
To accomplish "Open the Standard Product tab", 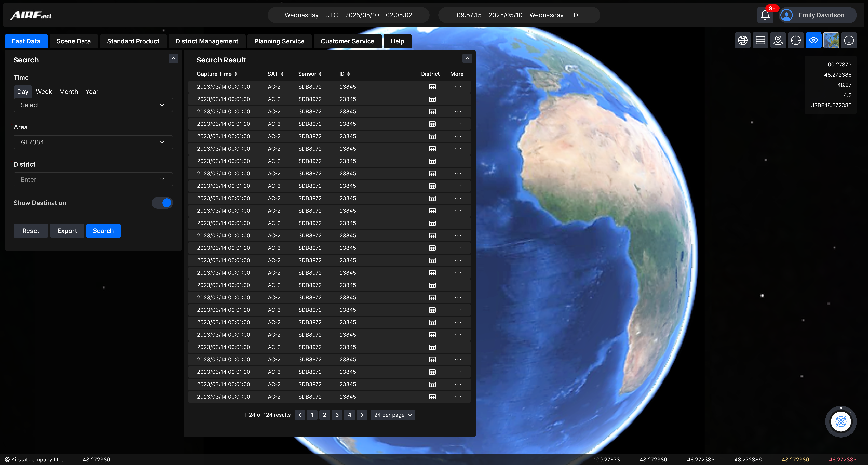I will pyautogui.click(x=133, y=41).
